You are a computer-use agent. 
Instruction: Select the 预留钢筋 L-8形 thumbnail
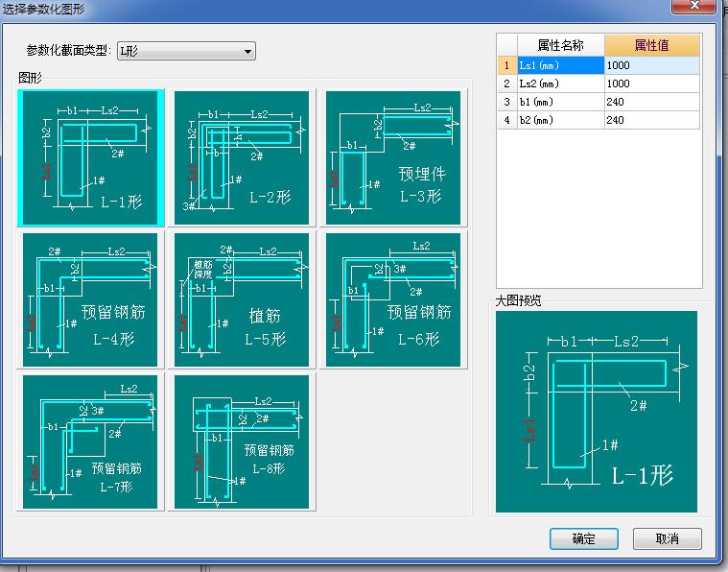click(x=242, y=442)
